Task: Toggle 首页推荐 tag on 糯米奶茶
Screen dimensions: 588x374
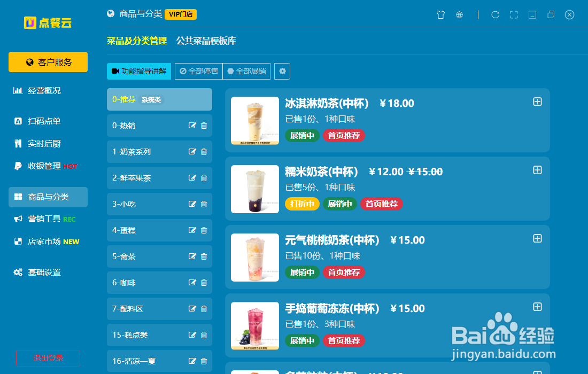Action: [382, 204]
